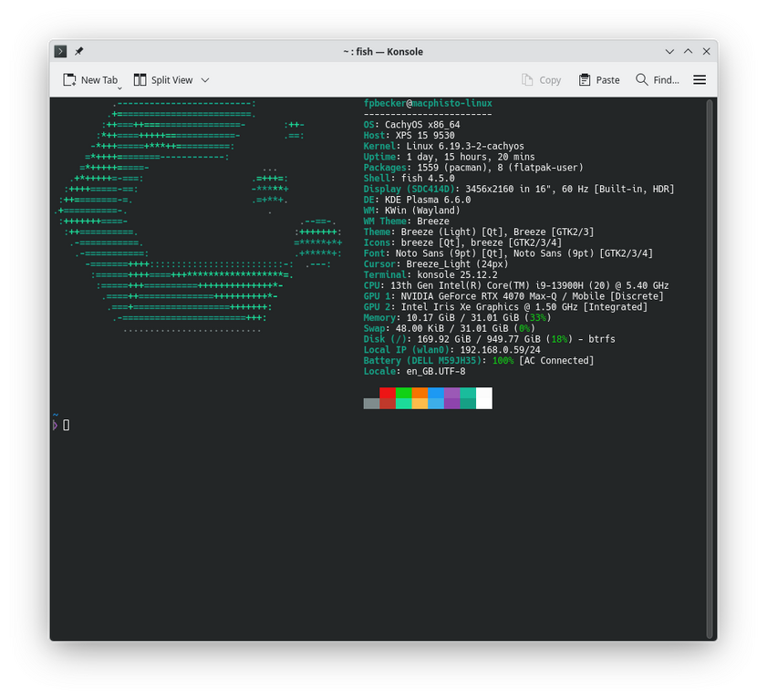Click the Packages line '1559 (pacman)'
The image size is (767, 700).
coord(452,168)
